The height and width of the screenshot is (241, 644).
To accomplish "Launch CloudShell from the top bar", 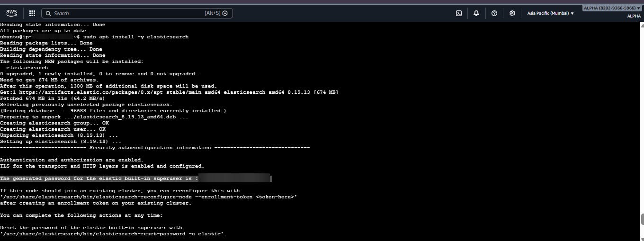I will [459, 13].
